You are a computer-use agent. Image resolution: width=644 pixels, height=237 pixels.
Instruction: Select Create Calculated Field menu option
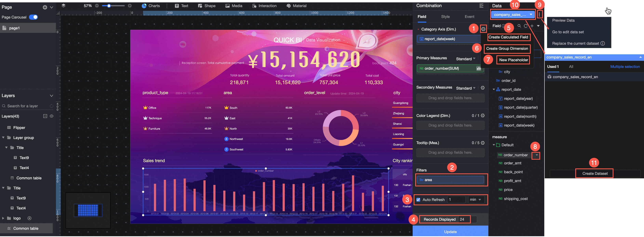(508, 37)
